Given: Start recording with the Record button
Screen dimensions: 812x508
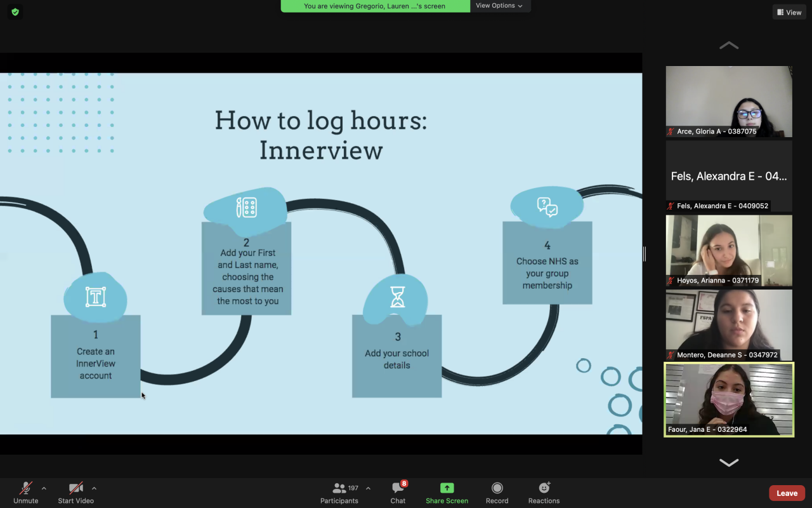Looking at the screenshot, I should (x=497, y=493).
